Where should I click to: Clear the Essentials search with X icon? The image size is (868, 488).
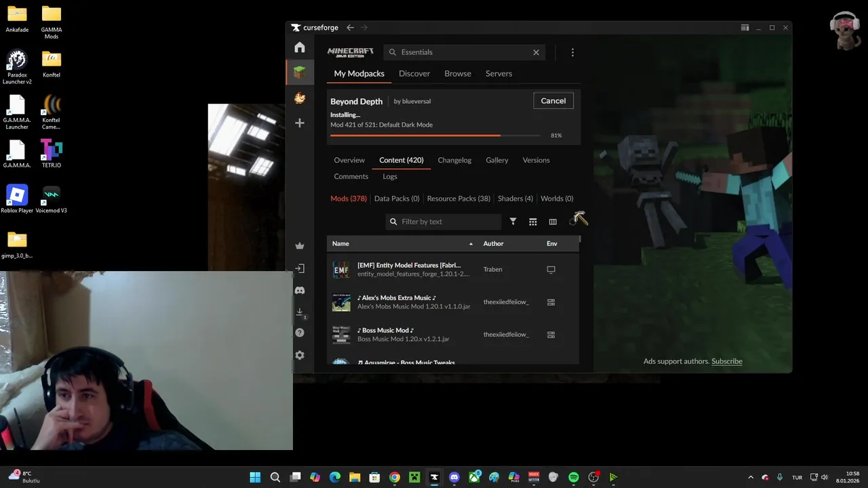[x=536, y=52]
